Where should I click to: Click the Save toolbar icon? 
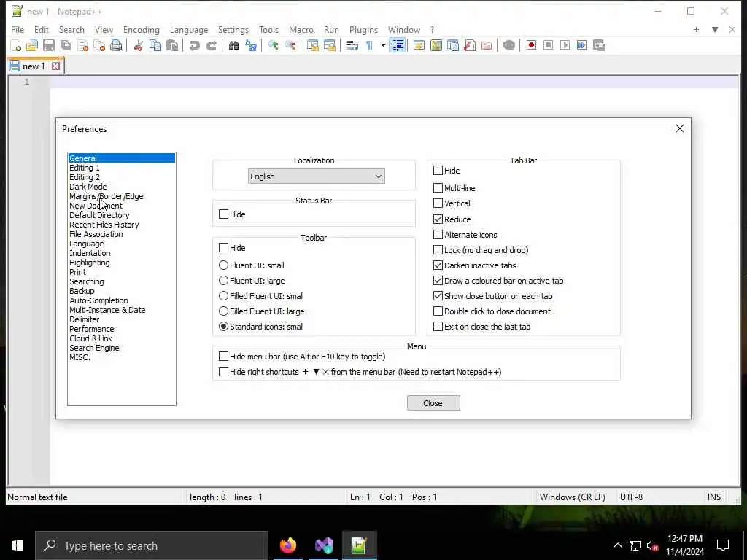pos(49,45)
